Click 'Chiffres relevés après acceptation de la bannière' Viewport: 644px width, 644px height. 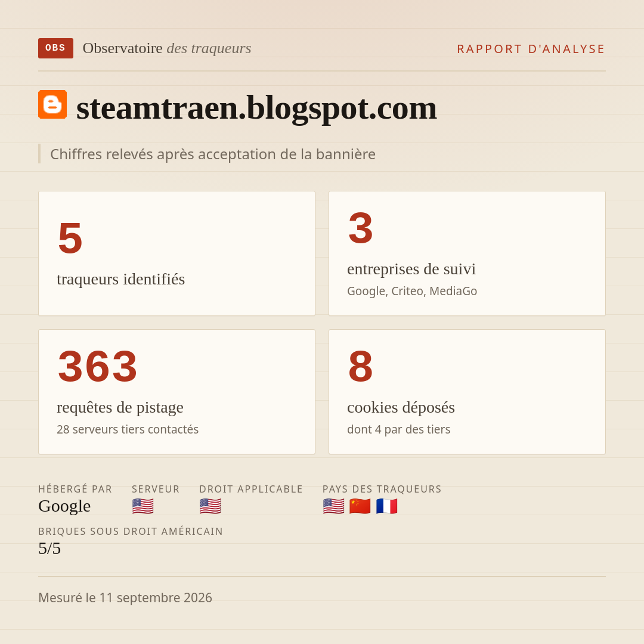213,154
